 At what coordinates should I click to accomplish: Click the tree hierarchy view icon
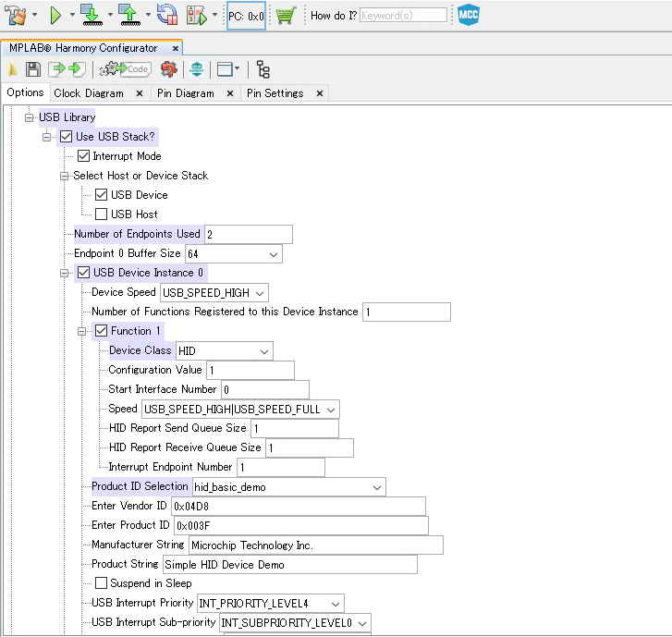263,69
